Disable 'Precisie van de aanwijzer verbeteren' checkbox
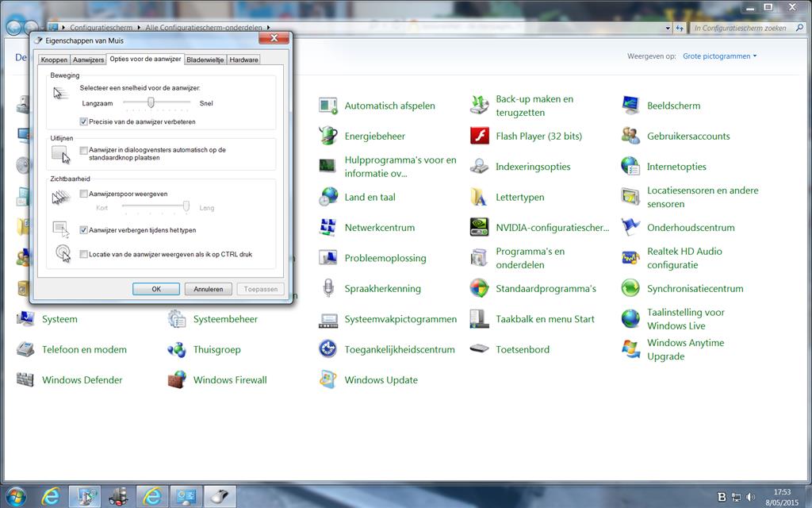 pyautogui.click(x=84, y=121)
